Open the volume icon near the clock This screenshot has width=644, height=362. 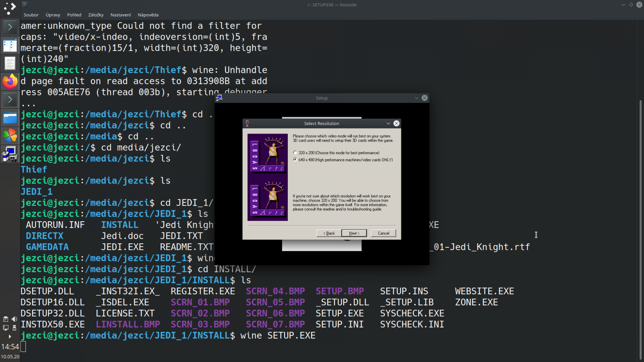point(14,319)
